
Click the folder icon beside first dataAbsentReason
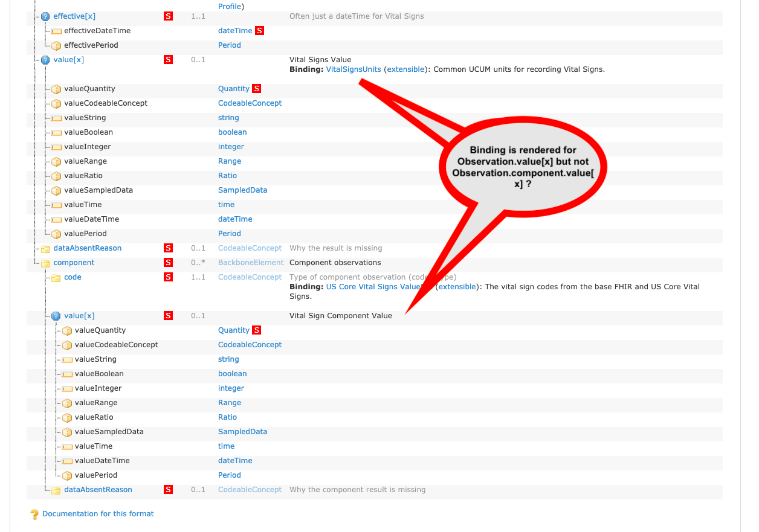click(45, 248)
